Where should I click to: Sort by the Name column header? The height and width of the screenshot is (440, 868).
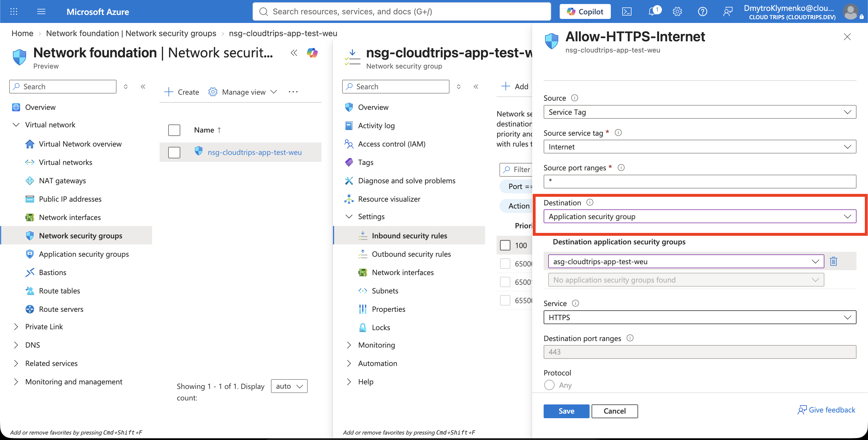coord(207,130)
